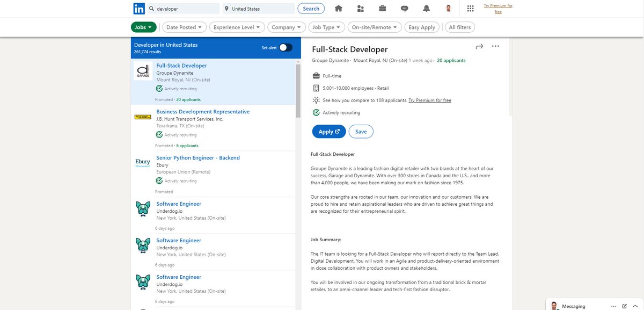
Task: Click Actively recruiting in job detail
Action: [342, 113]
